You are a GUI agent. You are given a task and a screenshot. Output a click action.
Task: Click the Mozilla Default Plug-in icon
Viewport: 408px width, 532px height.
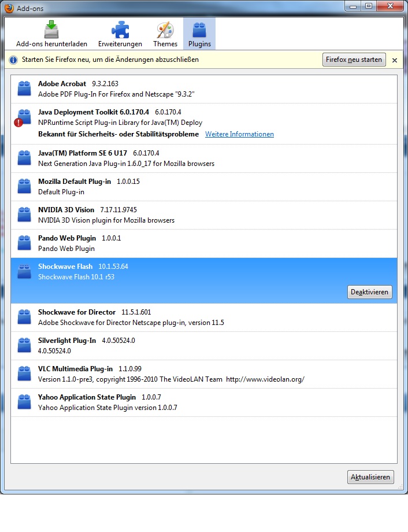click(x=24, y=186)
